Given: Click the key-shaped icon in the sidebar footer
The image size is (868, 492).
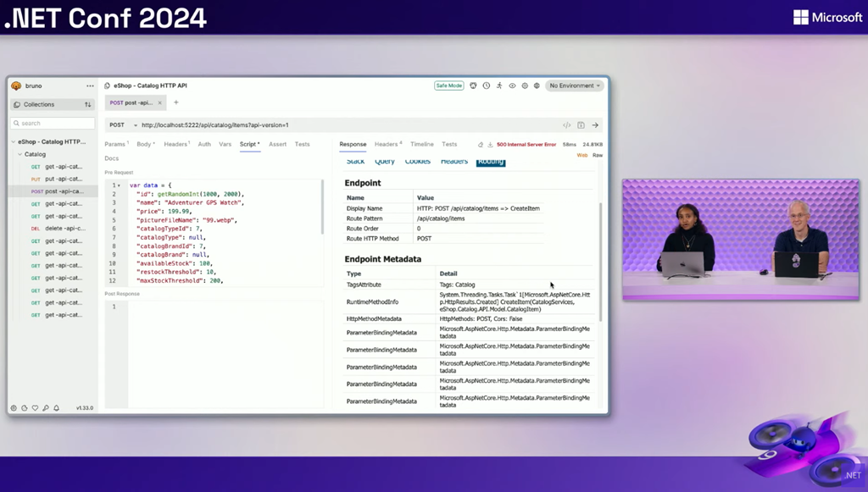Looking at the screenshot, I should [46, 408].
